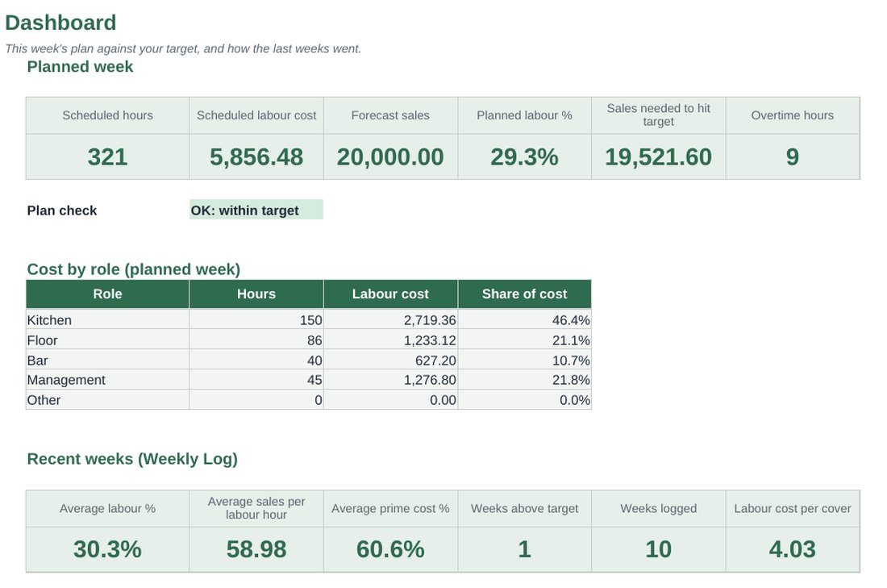This screenshot has height=588, width=887.
Task: Select Other labour cost 0.00
Action: coord(443,400)
